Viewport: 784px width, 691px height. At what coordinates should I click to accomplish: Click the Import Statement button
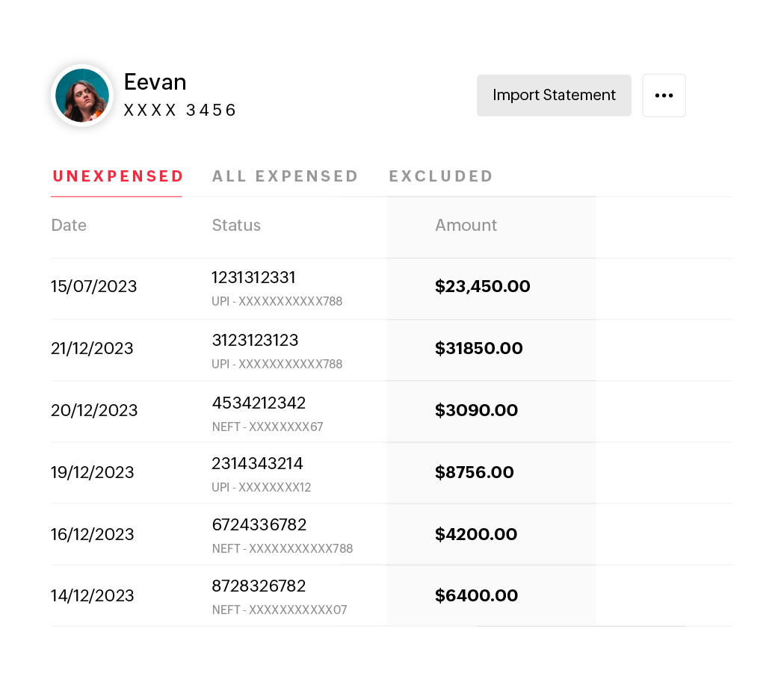click(553, 95)
